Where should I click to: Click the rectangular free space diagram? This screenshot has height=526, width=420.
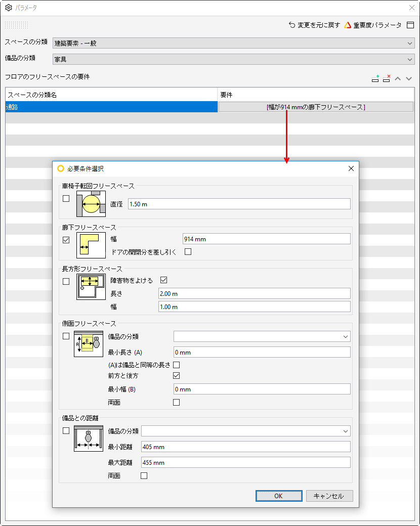tap(91, 287)
